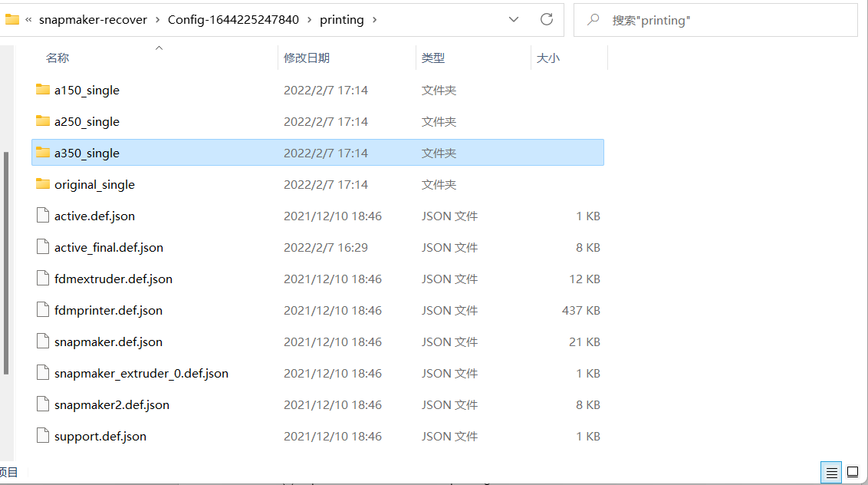
Task: Click the active.def.json file icon
Action: (x=43, y=215)
